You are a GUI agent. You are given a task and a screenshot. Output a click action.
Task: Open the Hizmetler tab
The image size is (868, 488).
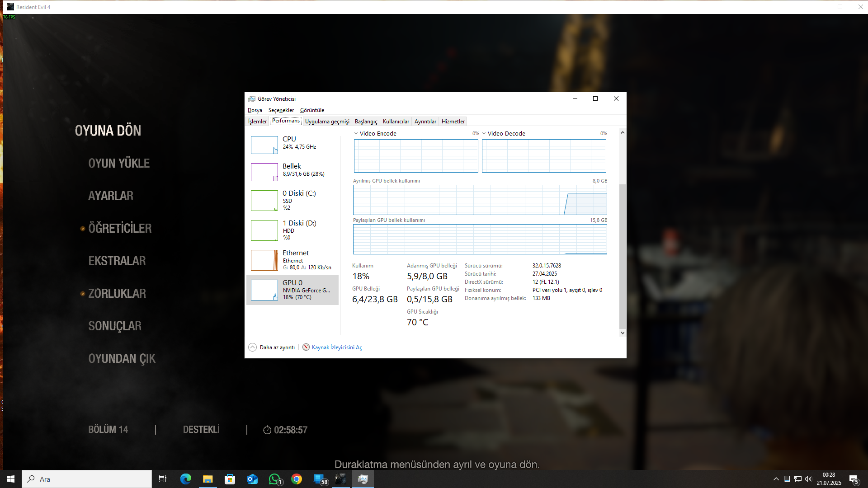pos(453,122)
